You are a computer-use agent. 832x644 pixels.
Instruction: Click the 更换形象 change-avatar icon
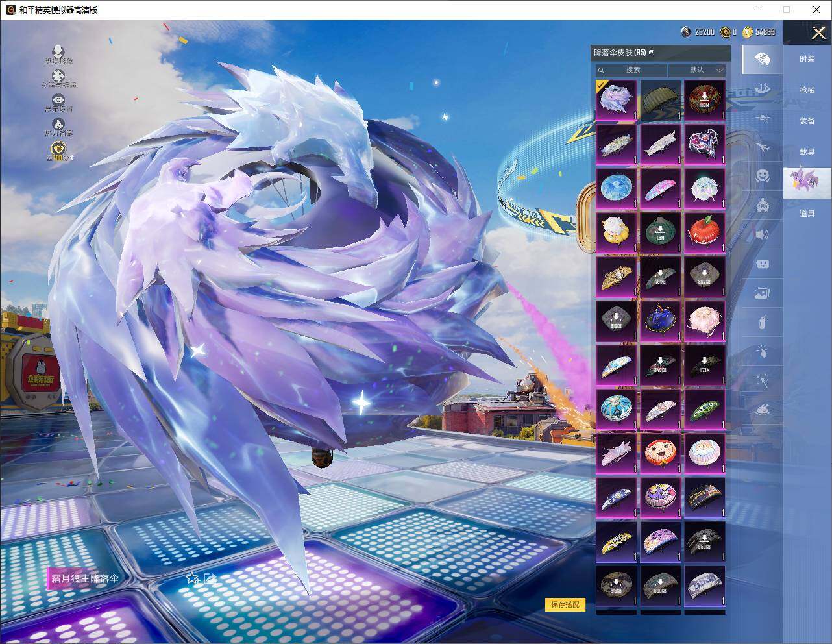(58, 51)
